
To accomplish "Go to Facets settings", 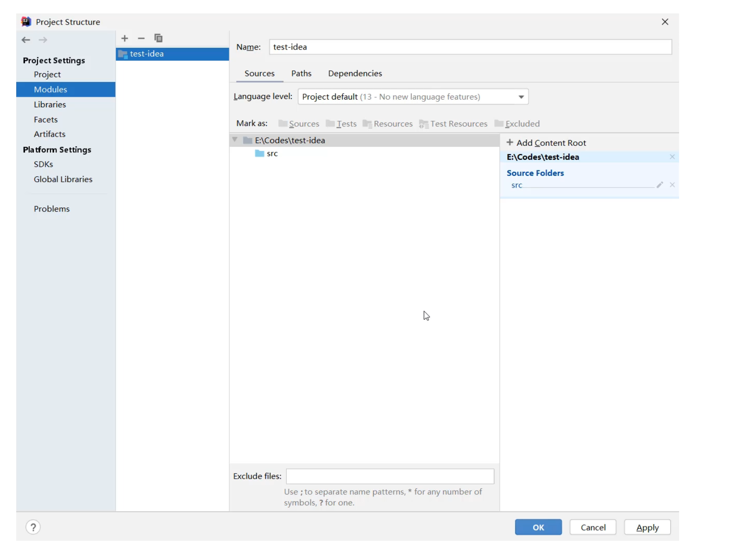I will [x=46, y=119].
